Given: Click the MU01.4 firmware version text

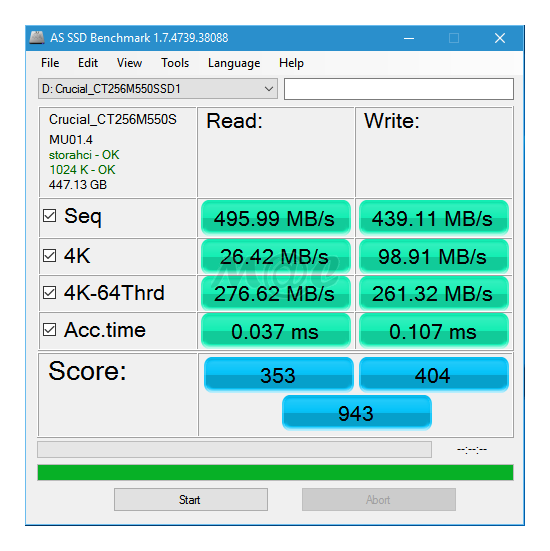Looking at the screenshot, I should [71, 140].
